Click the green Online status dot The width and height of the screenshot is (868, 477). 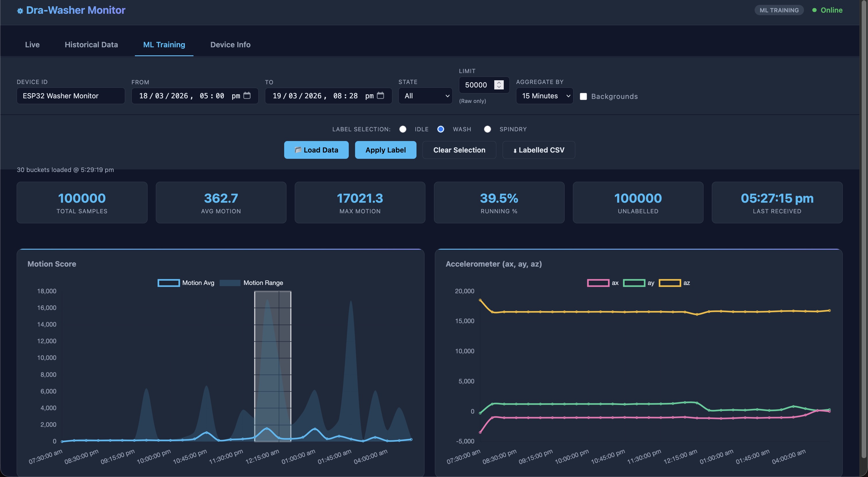tap(814, 10)
